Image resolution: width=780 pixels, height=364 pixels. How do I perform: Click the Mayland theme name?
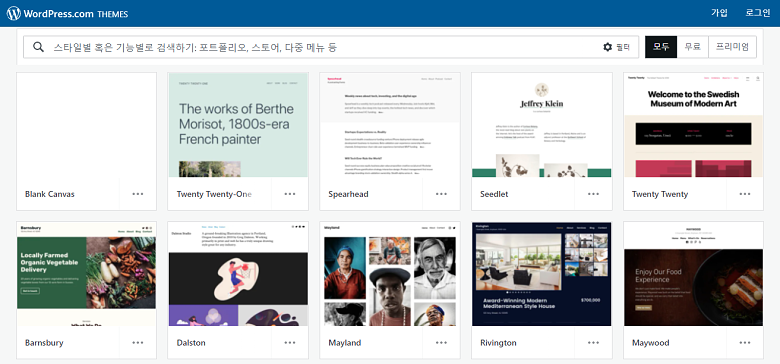(x=344, y=343)
